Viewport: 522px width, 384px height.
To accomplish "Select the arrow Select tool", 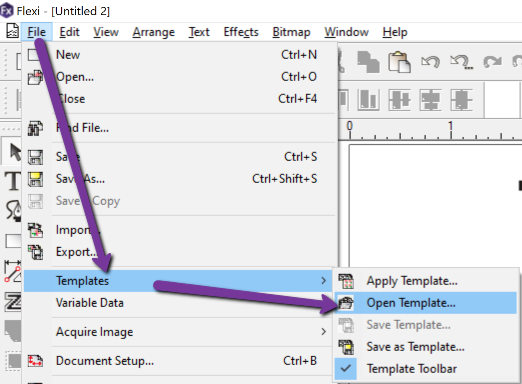I will [x=15, y=152].
